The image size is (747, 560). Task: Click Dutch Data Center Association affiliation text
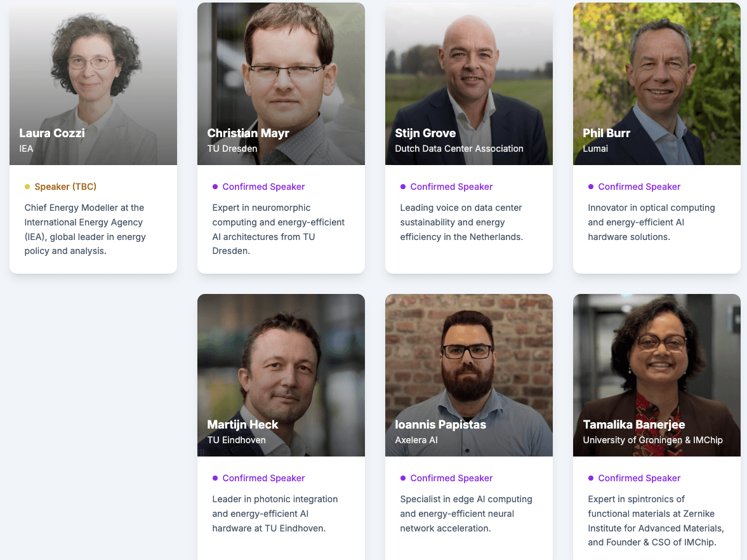tap(459, 149)
